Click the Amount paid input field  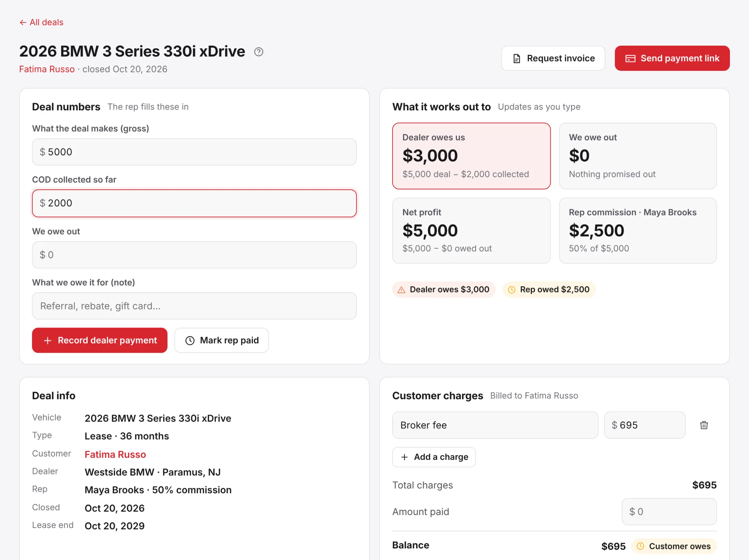pos(669,512)
